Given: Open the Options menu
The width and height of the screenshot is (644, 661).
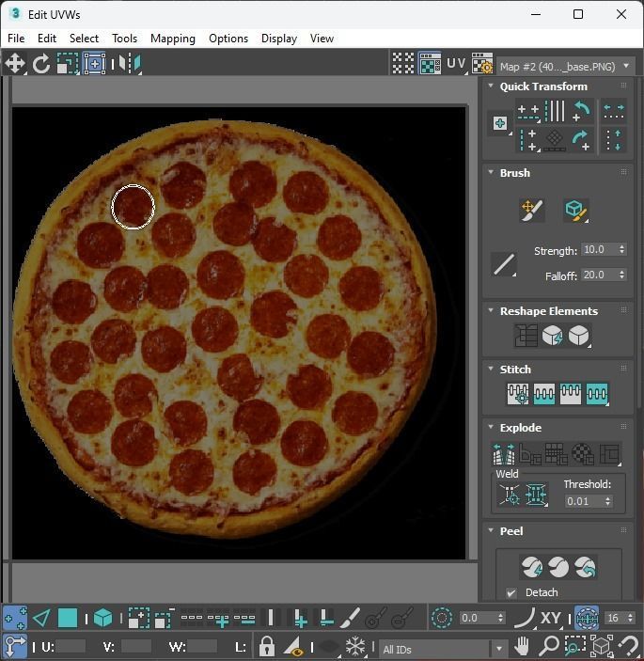Looking at the screenshot, I should [x=228, y=39].
